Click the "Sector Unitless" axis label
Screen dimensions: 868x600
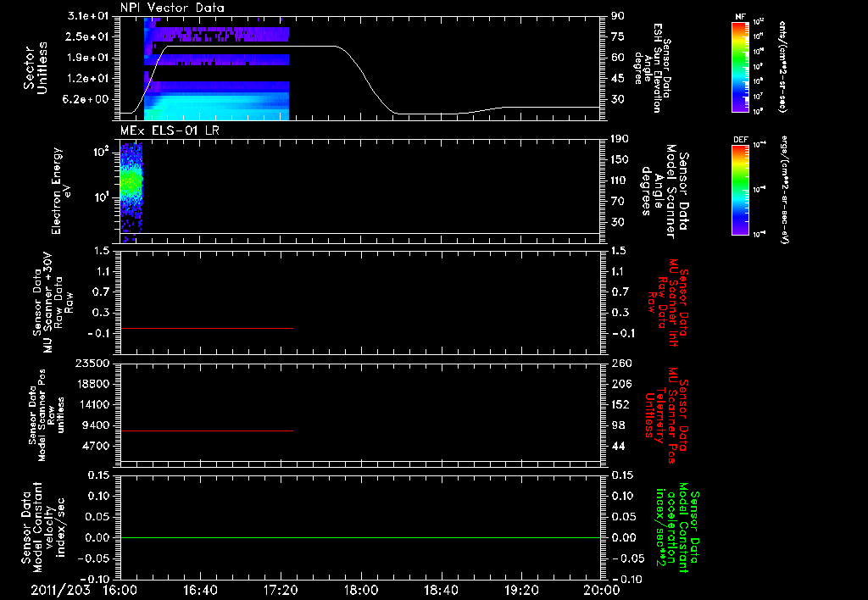click(36, 68)
